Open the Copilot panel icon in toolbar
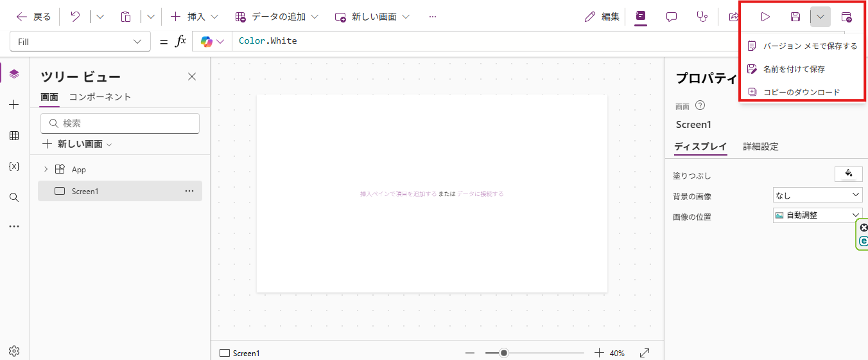 [x=640, y=17]
